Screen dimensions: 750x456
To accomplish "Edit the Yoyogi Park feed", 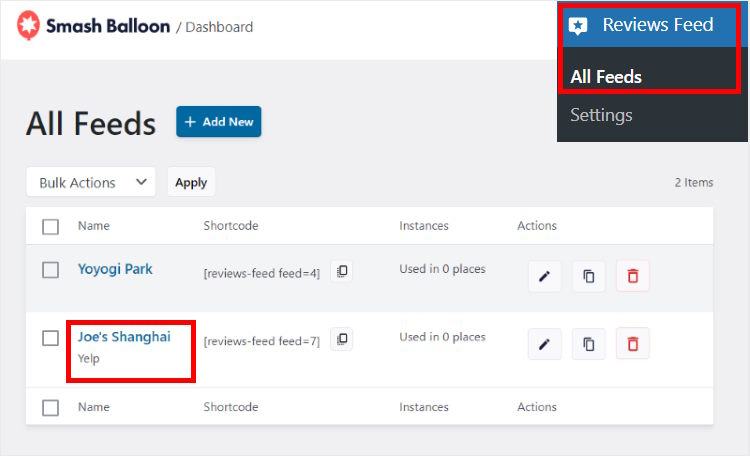I will [x=544, y=277].
